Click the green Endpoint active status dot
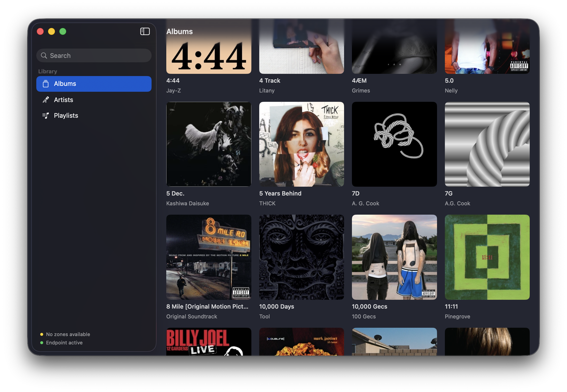 tap(42, 343)
